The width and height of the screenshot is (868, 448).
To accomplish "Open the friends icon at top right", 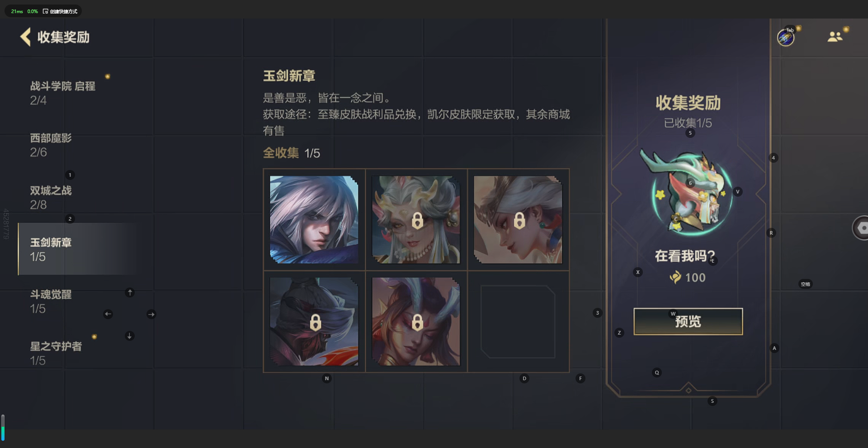I will (x=835, y=37).
